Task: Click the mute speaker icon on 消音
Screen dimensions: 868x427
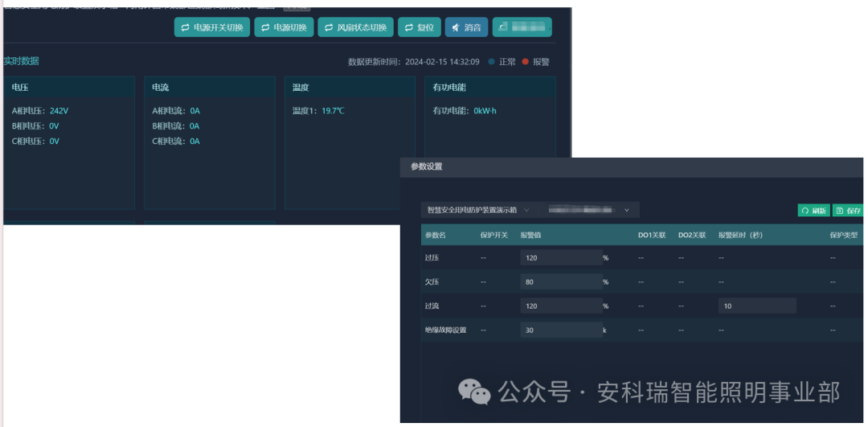Action: pos(457,27)
